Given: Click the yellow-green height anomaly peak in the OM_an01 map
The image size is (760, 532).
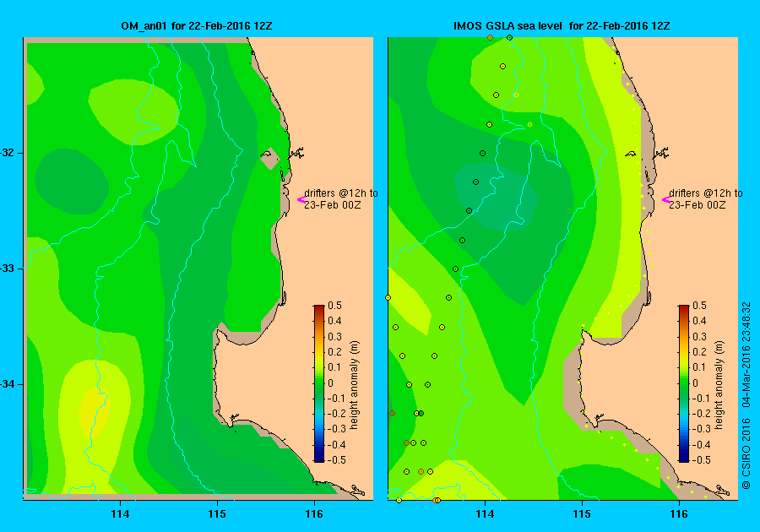Looking at the screenshot, I should coord(94,411).
